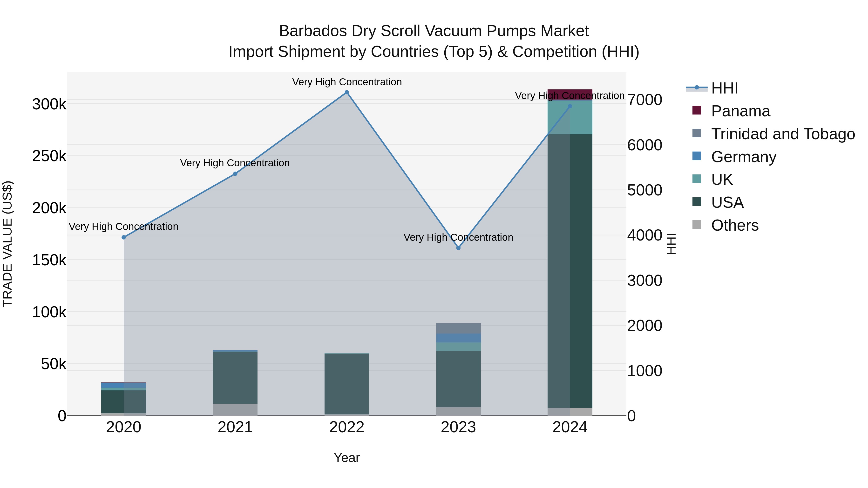Viewport: 868px width, 488px height.
Task: Click 2024 Very High Concentration annotation
Action: tap(570, 96)
